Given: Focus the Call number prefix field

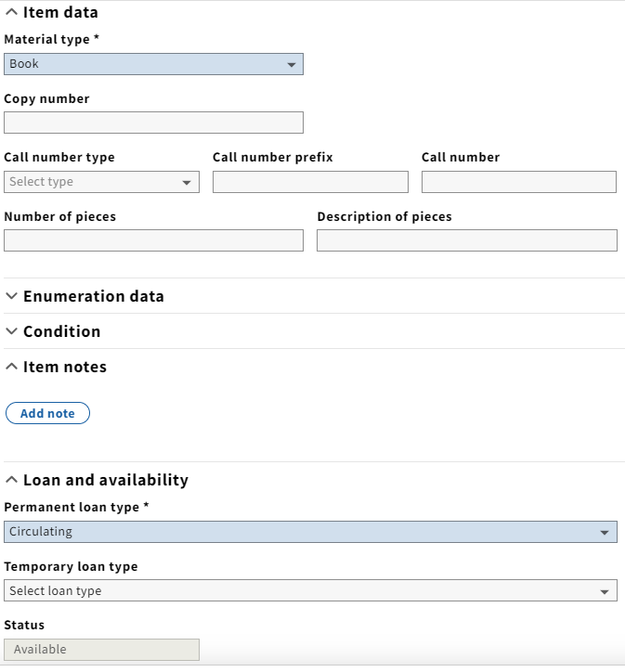Looking at the screenshot, I should click(310, 182).
